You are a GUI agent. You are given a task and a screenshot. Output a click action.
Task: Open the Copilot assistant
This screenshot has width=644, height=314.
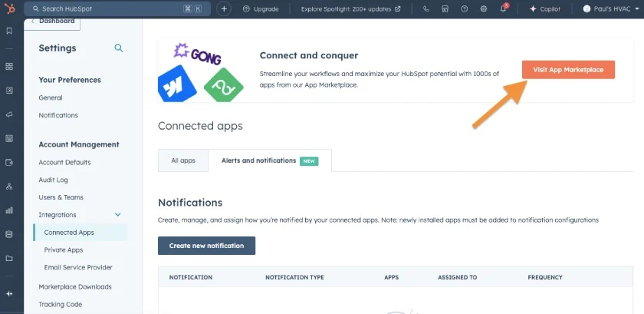[x=544, y=8]
